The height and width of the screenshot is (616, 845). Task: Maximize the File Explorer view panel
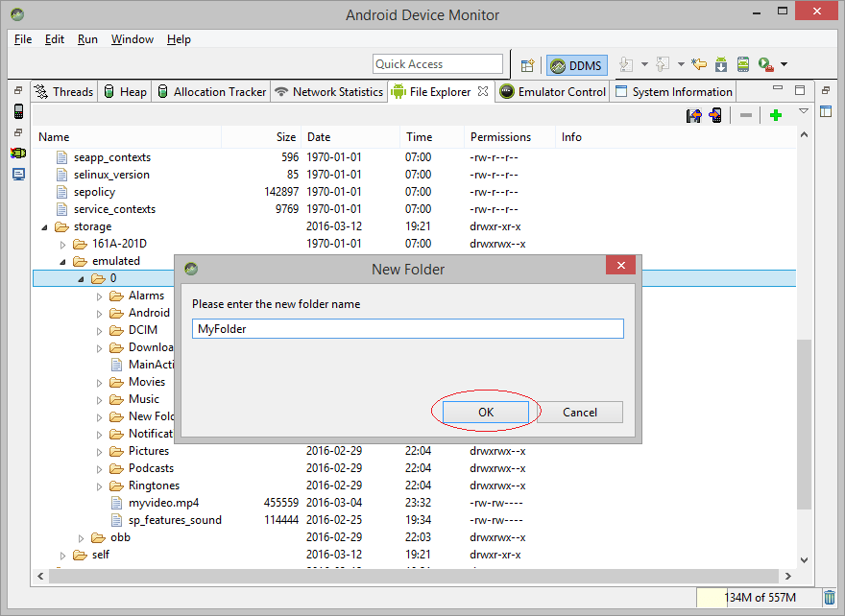click(x=800, y=90)
